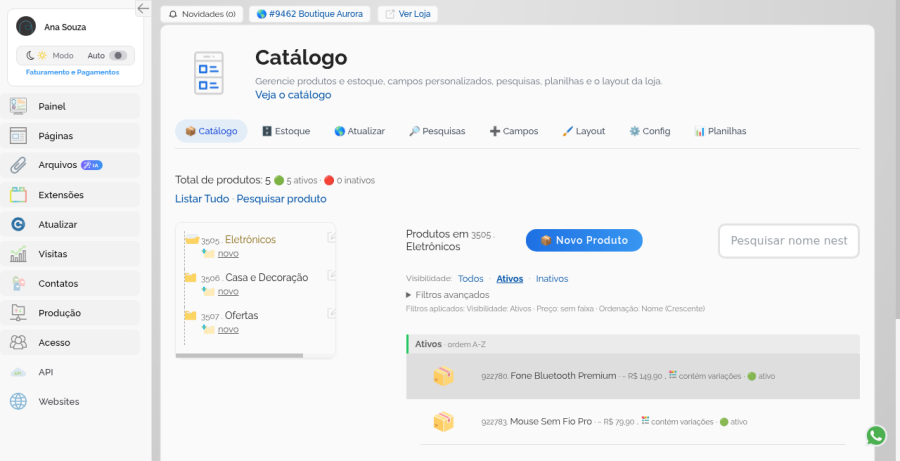Follow the Veja o catálogo link
This screenshot has width=900, height=461.
pos(293,95)
